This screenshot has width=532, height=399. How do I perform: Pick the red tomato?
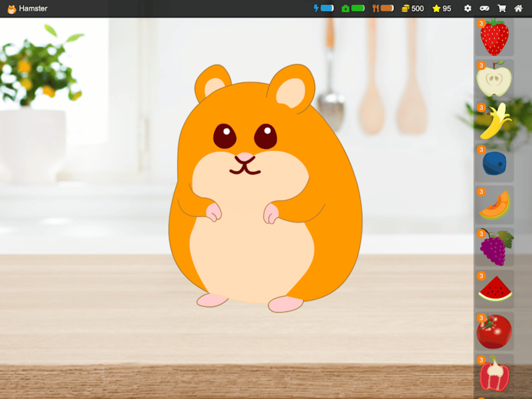(x=494, y=331)
